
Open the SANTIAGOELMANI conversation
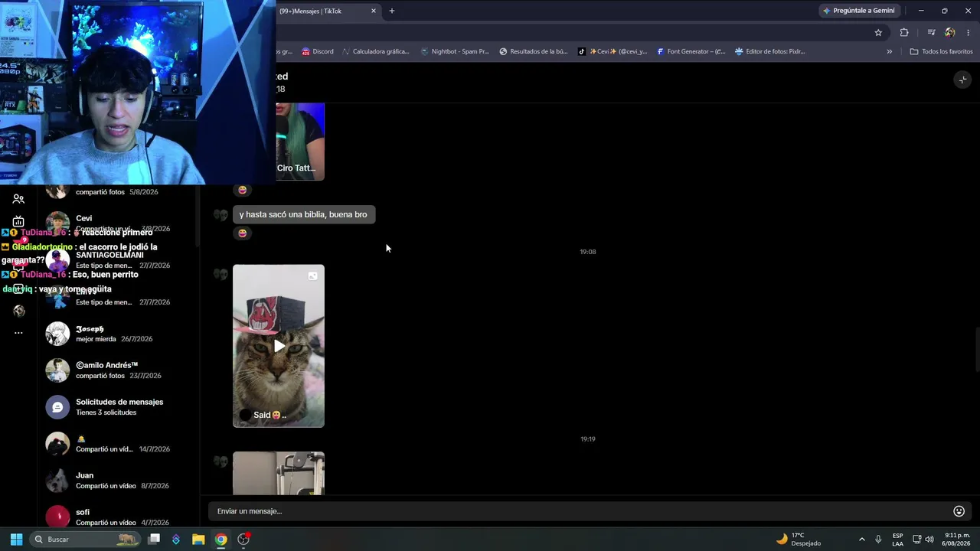(x=119, y=260)
